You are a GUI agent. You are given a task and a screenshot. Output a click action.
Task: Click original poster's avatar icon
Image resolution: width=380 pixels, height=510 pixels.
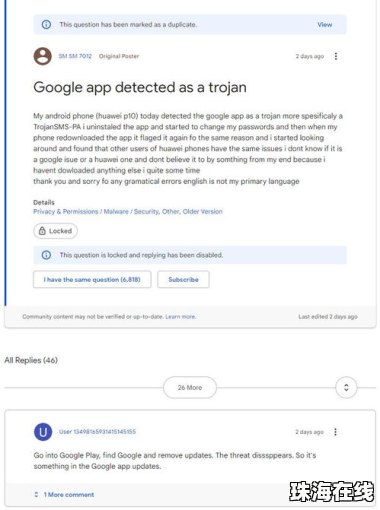(43, 56)
